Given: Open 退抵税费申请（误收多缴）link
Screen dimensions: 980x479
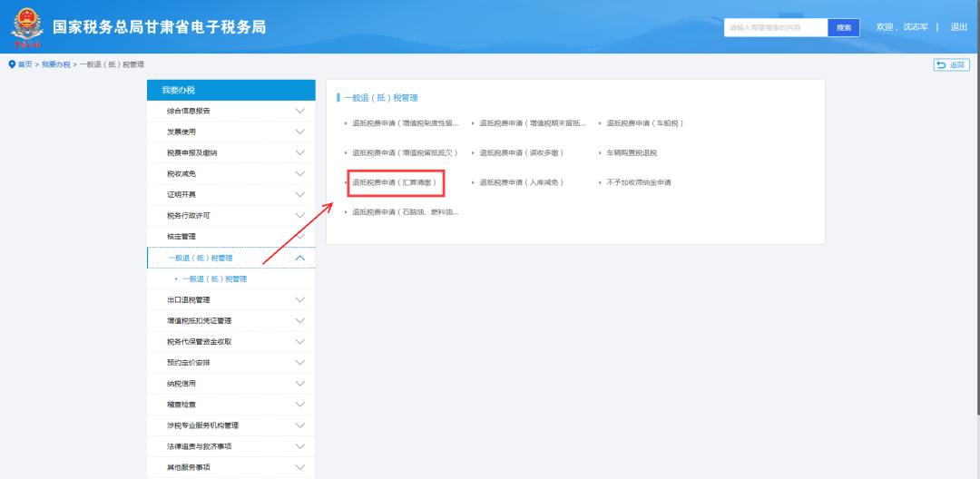Looking at the screenshot, I should [x=523, y=153].
